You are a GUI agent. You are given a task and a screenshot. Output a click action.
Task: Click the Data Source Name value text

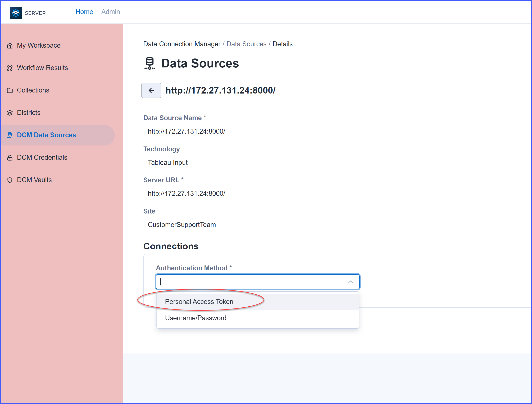pos(186,131)
